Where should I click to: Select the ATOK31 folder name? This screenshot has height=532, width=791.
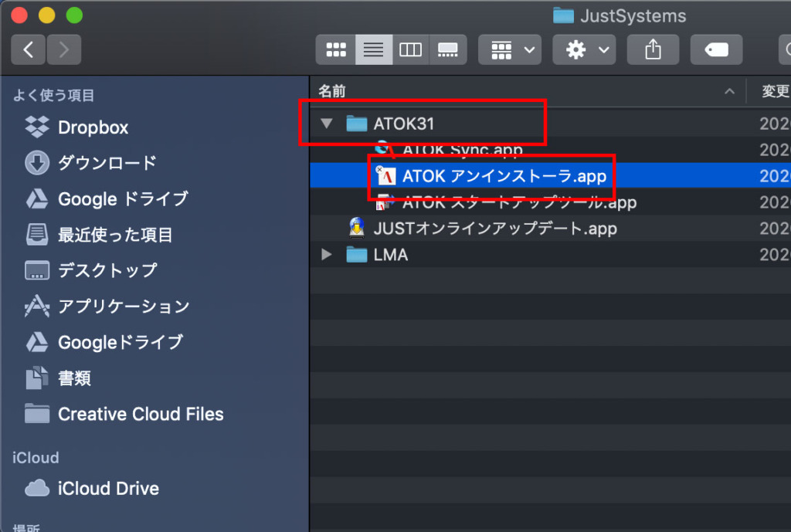coord(403,124)
